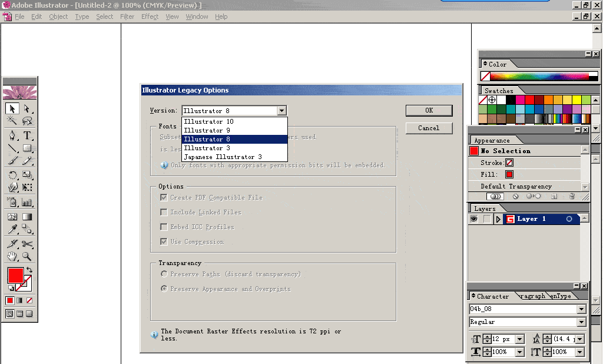Select the Column Graph tool
The height and width of the screenshot is (364, 603).
coord(27,202)
